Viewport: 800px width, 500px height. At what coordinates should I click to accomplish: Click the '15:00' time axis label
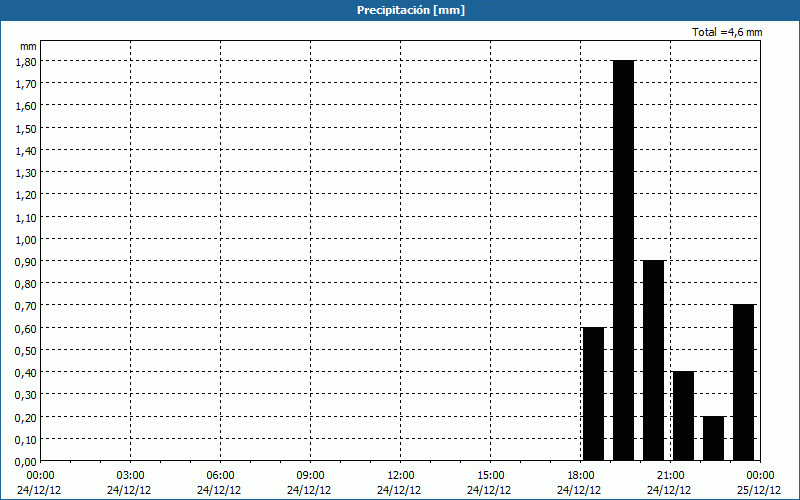[x=490, y=476]
